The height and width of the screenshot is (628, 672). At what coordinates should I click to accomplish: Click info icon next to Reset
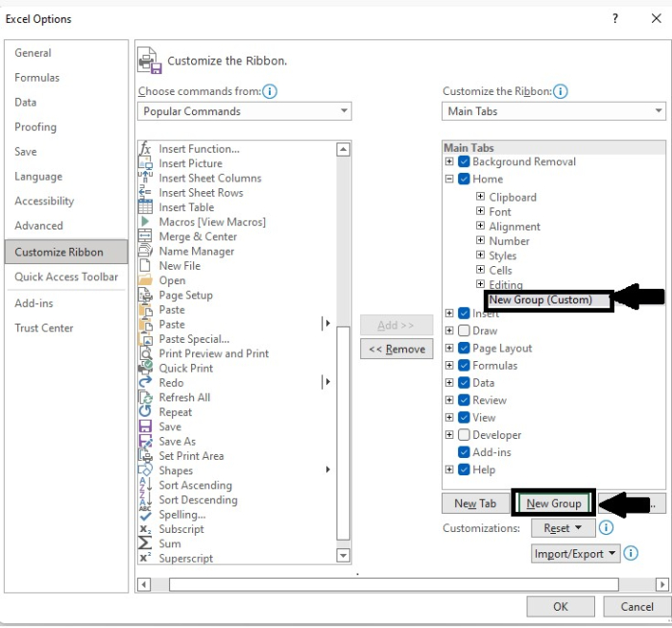tap(606, 528)
